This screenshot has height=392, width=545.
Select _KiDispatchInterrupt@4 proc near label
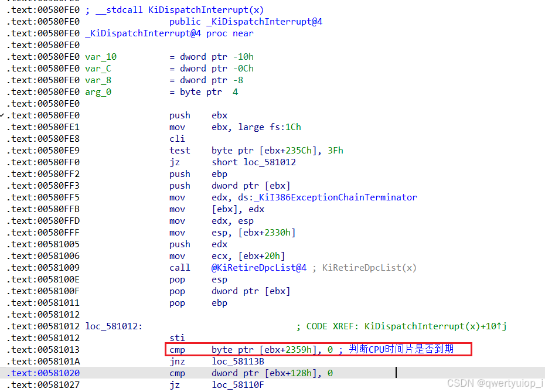[169, 33]
